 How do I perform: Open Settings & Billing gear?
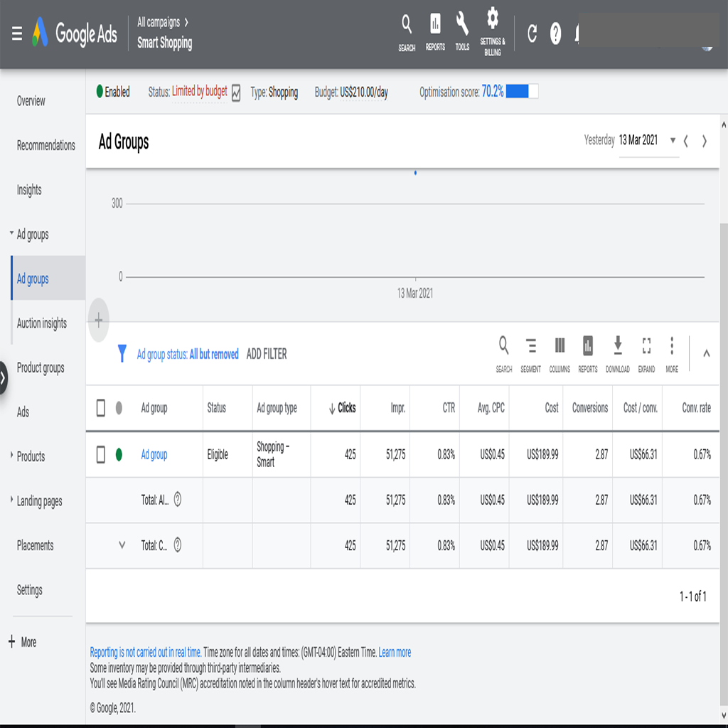pyautogui.click(x=492, y=31)
